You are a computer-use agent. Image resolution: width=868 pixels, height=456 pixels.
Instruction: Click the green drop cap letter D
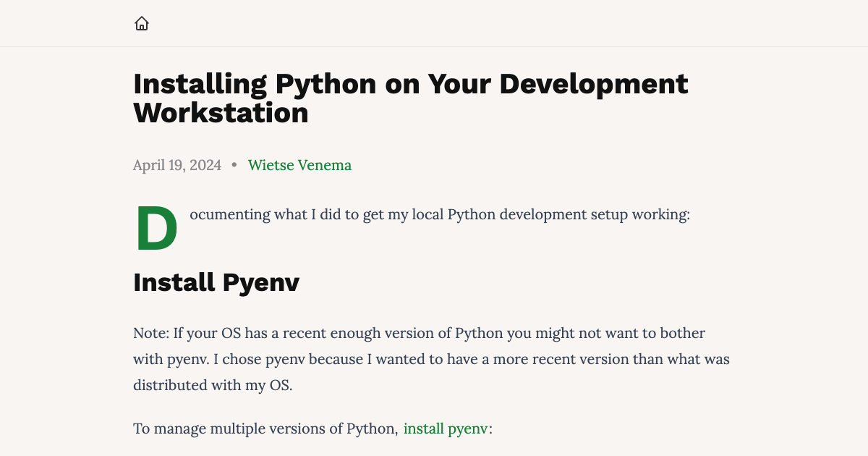coord(156,226)
